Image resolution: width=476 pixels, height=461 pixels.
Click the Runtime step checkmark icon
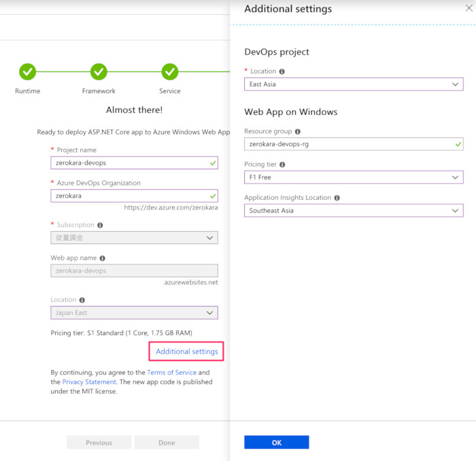(28, 72)
